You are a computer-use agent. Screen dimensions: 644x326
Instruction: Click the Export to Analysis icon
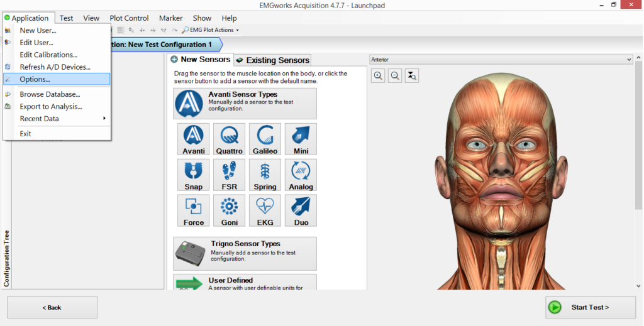[8, 107]
